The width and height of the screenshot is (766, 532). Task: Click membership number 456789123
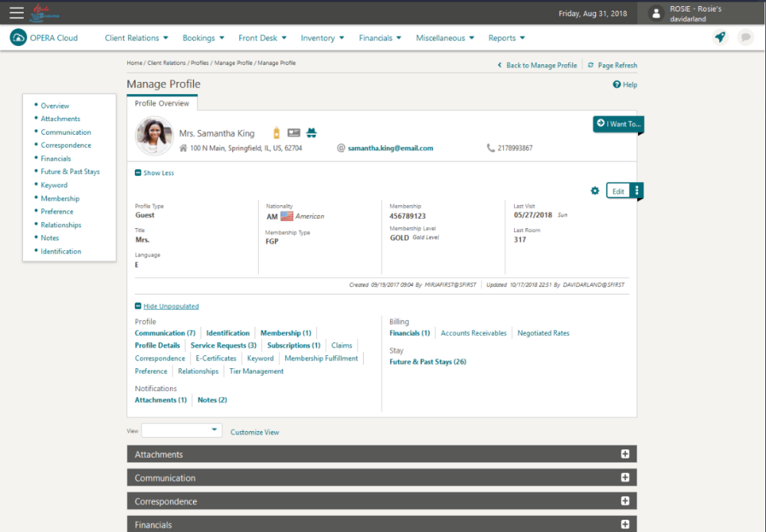[408, 216]
